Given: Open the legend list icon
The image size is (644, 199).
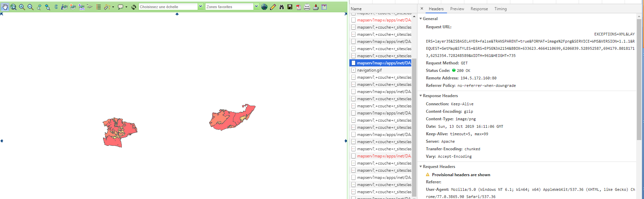Looking at the screenshot, I should click(99, 7).
